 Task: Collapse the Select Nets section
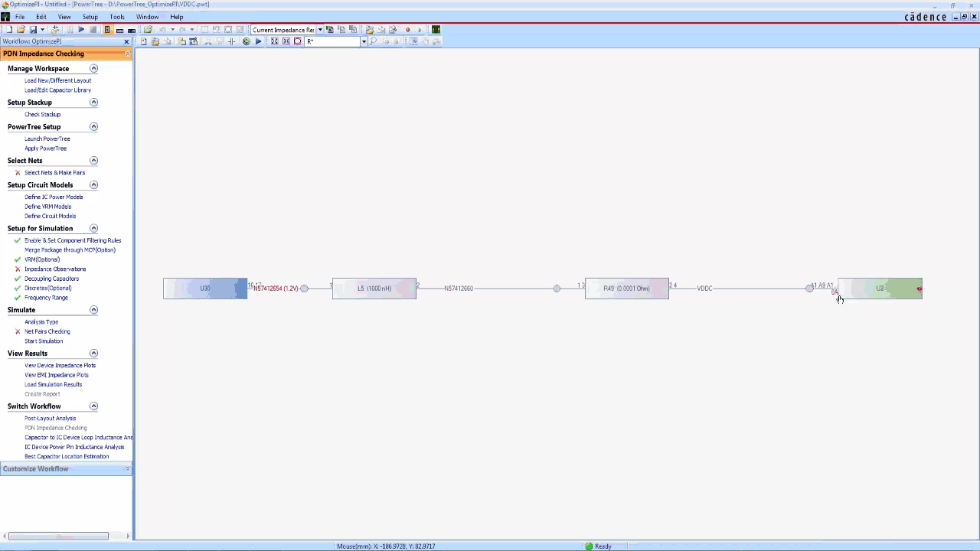[x=93, y=161]
